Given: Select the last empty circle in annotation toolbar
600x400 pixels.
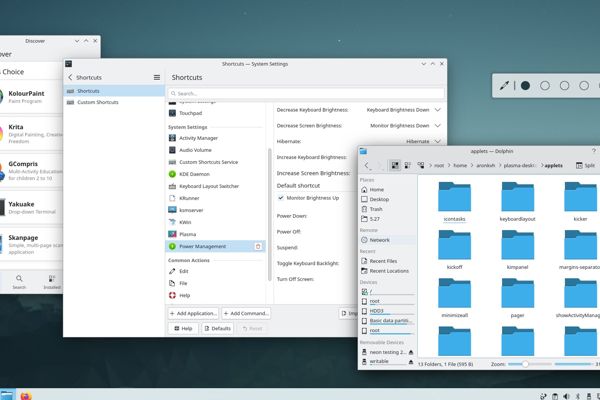Looking at the screenshot, I should pos(585,85).
